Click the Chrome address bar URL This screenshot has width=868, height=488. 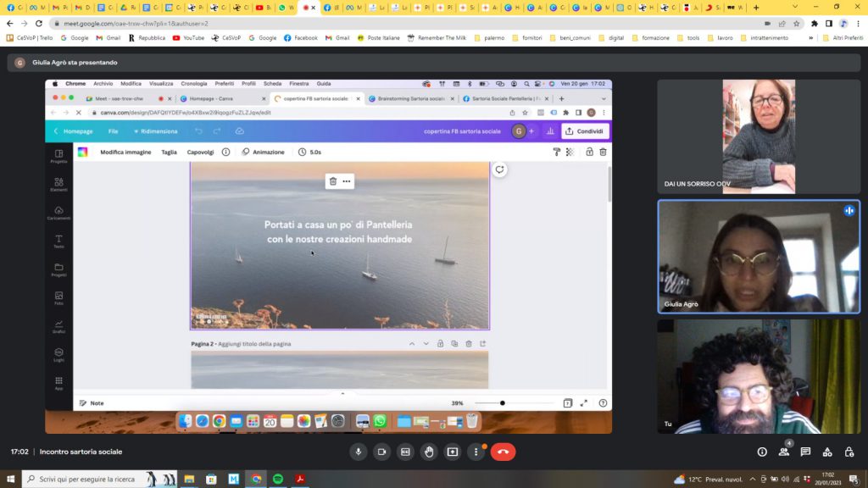tap(136, 24)
